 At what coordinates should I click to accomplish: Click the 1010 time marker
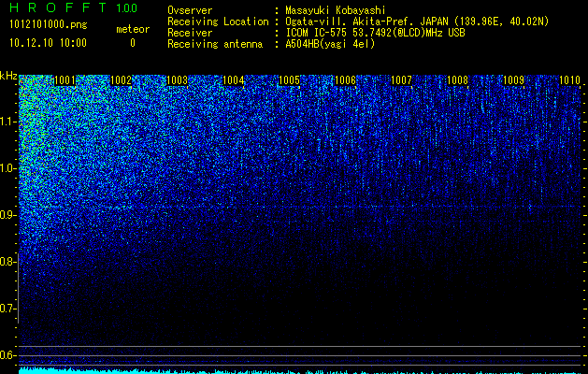point(569,80)
